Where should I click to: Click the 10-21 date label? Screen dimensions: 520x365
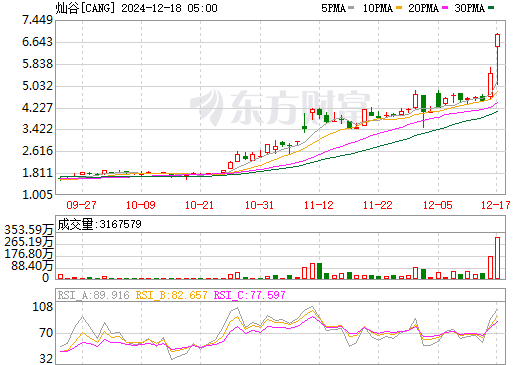[x=199, y=205]
